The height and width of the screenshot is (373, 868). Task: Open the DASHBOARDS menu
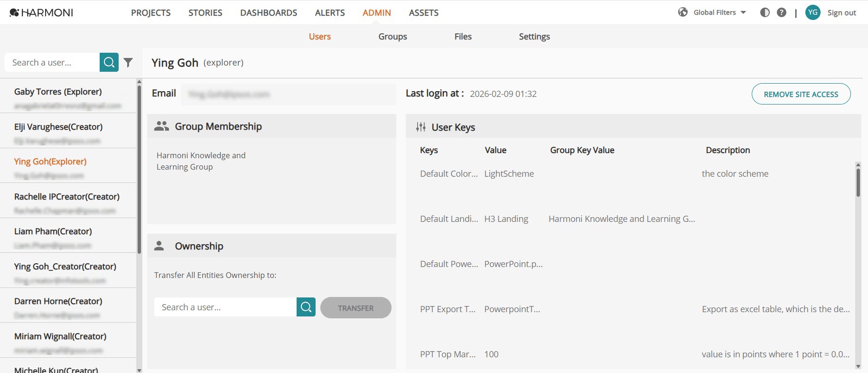tap(269, 13)
